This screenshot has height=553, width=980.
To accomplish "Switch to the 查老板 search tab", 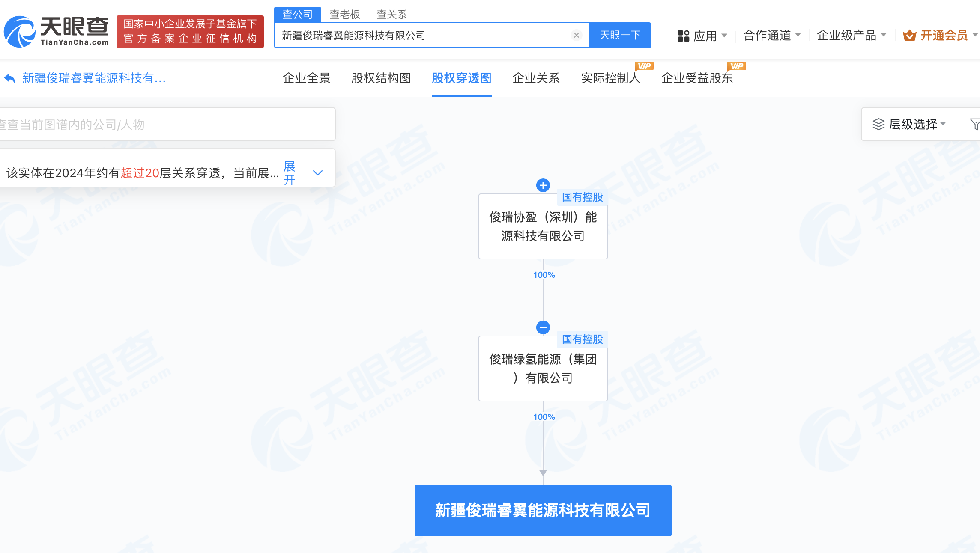I will 344,14.
